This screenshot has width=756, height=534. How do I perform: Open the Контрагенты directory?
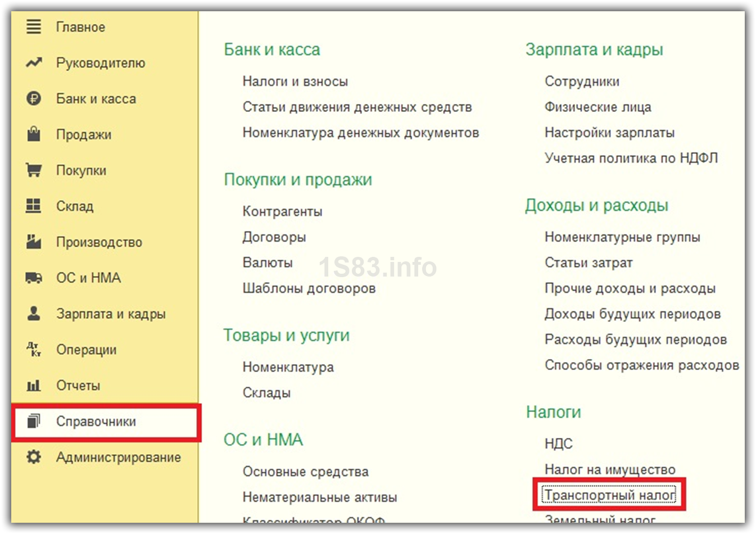282,212
